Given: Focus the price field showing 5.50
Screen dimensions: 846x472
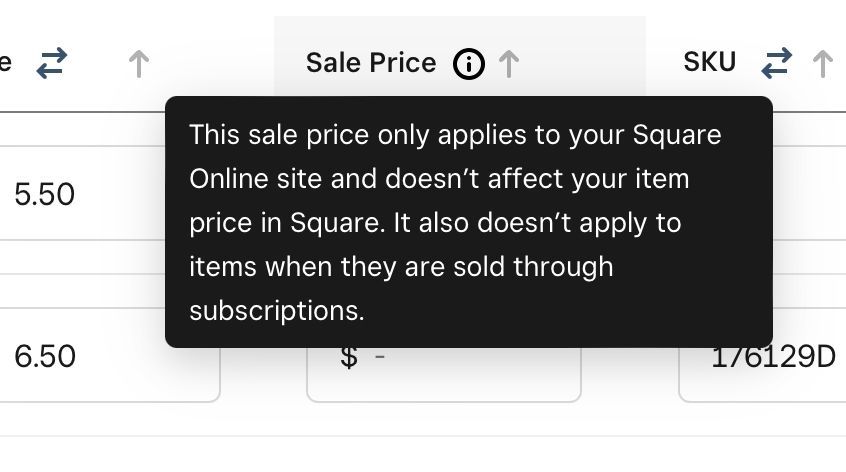Looking at the screenshot, I should [80, 194].
